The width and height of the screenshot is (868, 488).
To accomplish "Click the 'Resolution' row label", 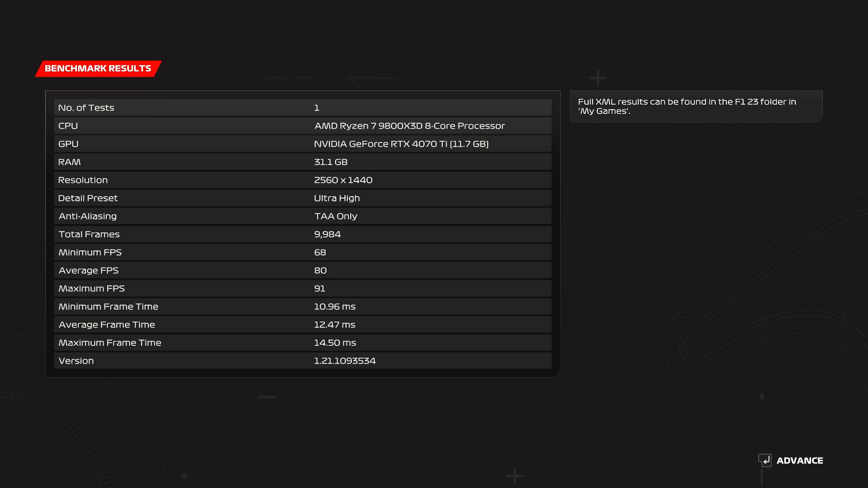I will coord(83,180).
